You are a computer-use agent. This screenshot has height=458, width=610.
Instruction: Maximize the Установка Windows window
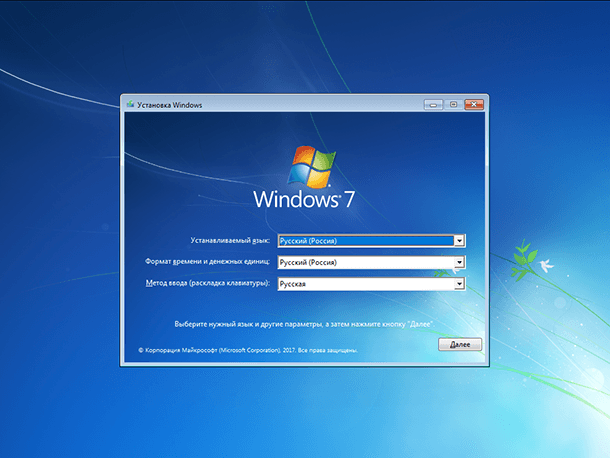[x=453, y=105]
